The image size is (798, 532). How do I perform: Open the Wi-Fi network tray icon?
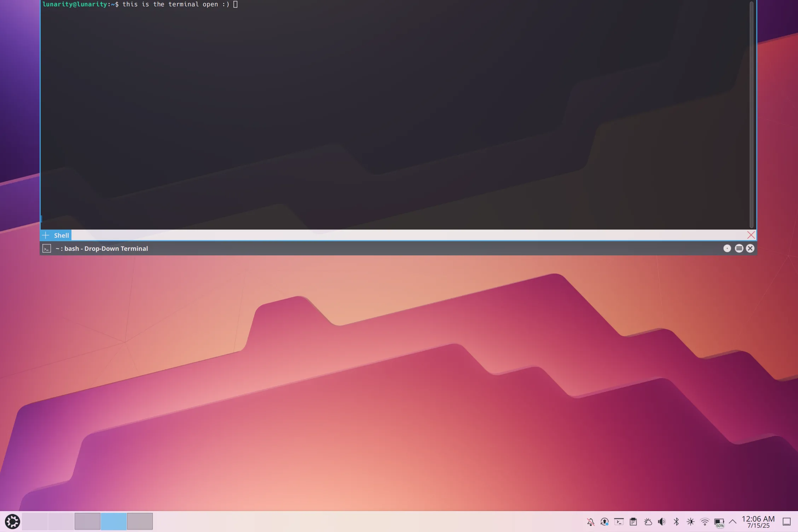tap(705, 522)
